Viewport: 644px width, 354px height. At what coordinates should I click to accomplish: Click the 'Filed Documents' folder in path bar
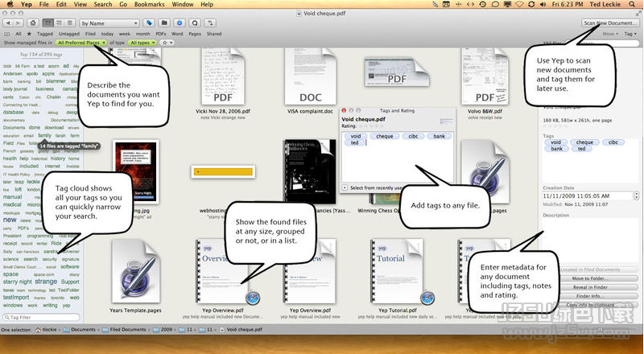pyautogui.click(x=124, y=329)
